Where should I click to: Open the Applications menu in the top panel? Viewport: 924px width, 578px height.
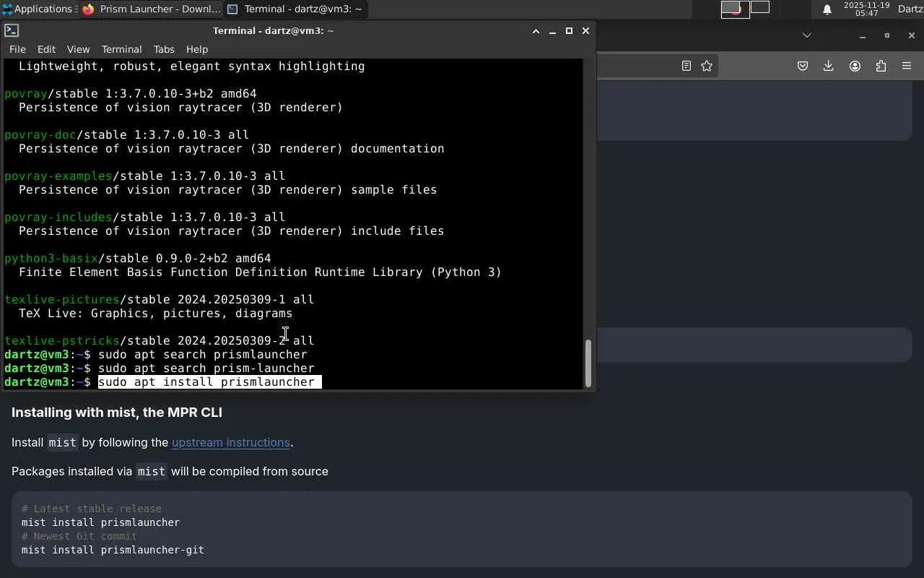(x=38, y=9)
